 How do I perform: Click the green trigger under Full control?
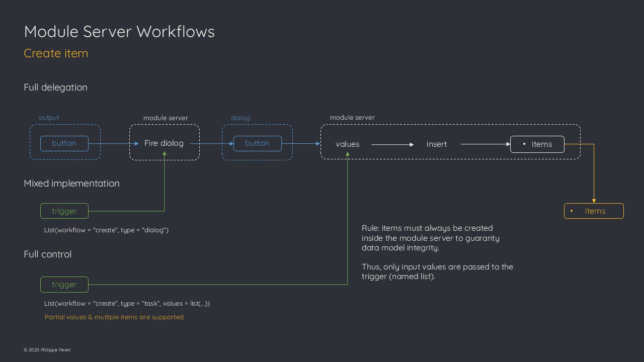(x=64, y=285)
